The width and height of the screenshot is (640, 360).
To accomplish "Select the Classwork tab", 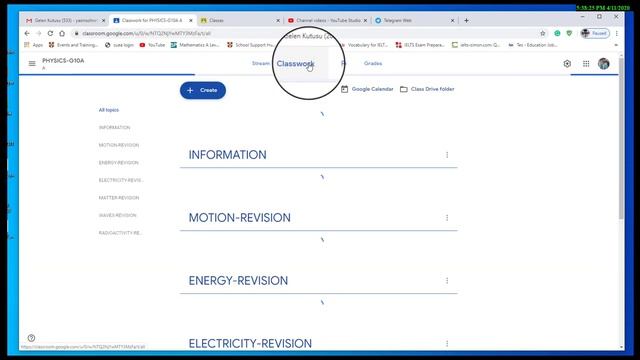I will pos(295,64).
